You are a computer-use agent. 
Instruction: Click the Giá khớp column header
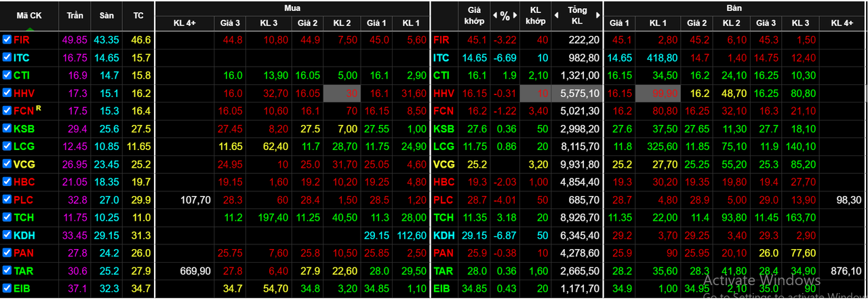[473, 15]
